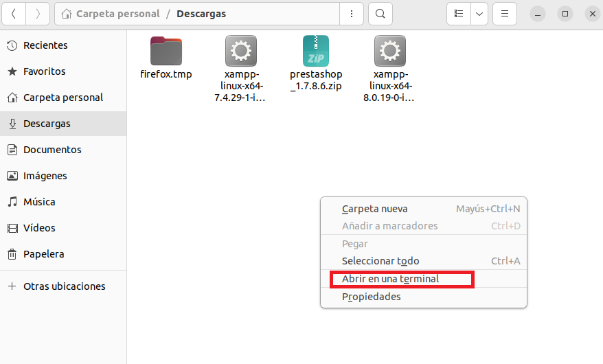Go forward using the forward arrow

point(38,14)
